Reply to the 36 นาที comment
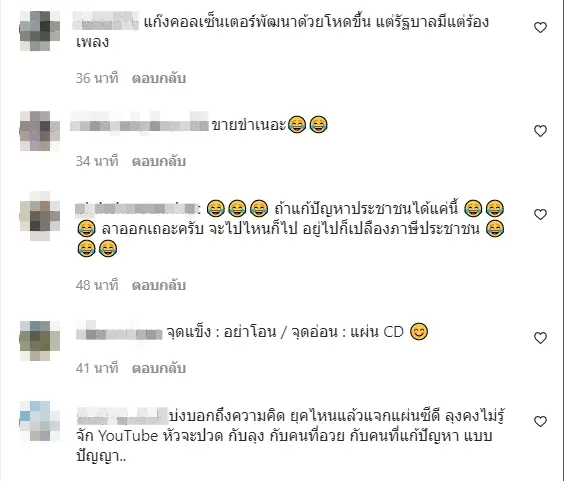The width and height of the screenshot is (564, 481). (159, 78)
